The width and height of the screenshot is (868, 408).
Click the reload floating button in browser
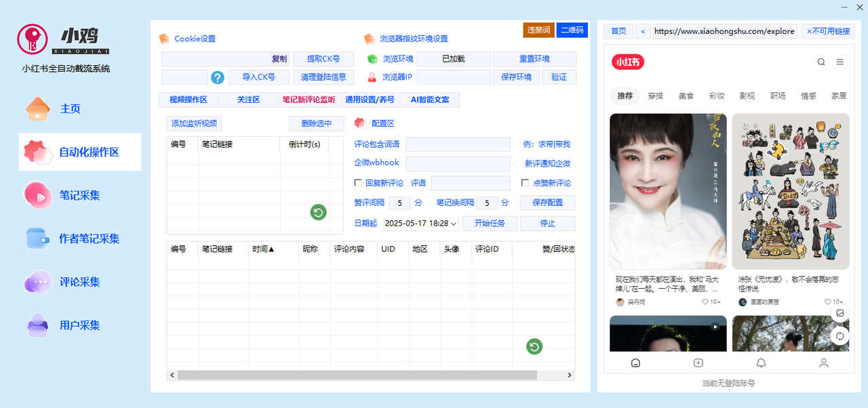coord(840,336)
